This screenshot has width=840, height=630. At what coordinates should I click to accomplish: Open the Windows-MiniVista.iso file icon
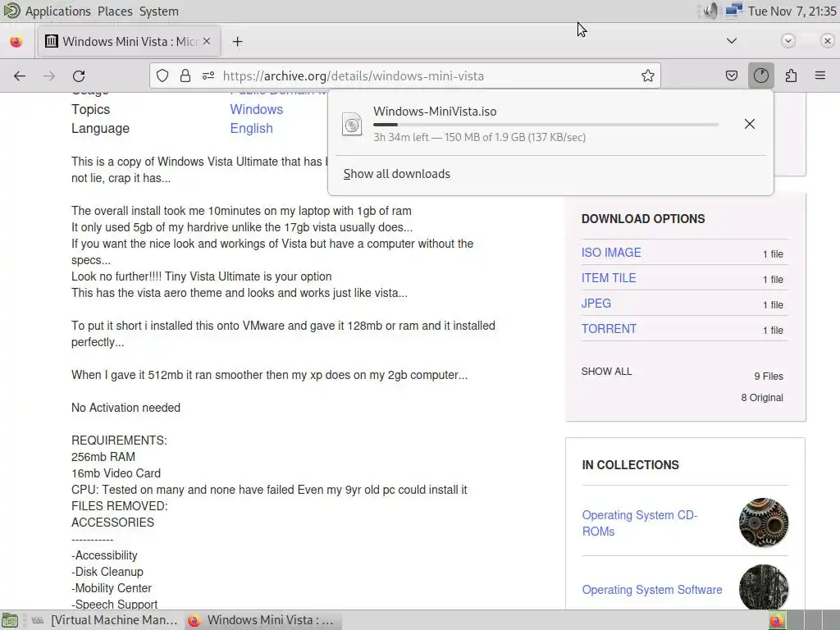coord(352,125)
